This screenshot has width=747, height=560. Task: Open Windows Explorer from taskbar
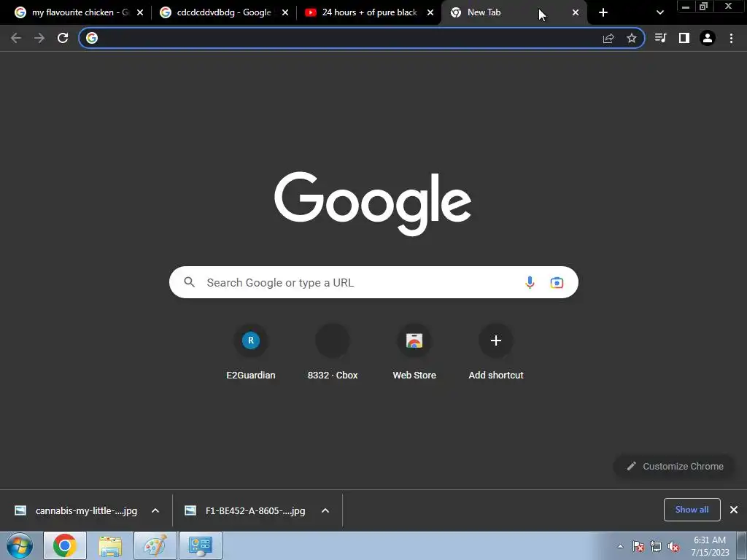point(110,545)
